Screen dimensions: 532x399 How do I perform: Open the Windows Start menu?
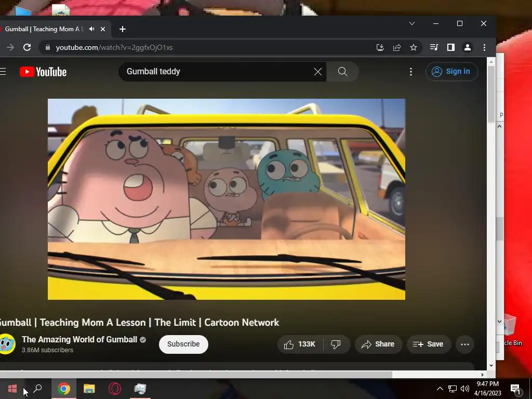(x=12, y=389)
